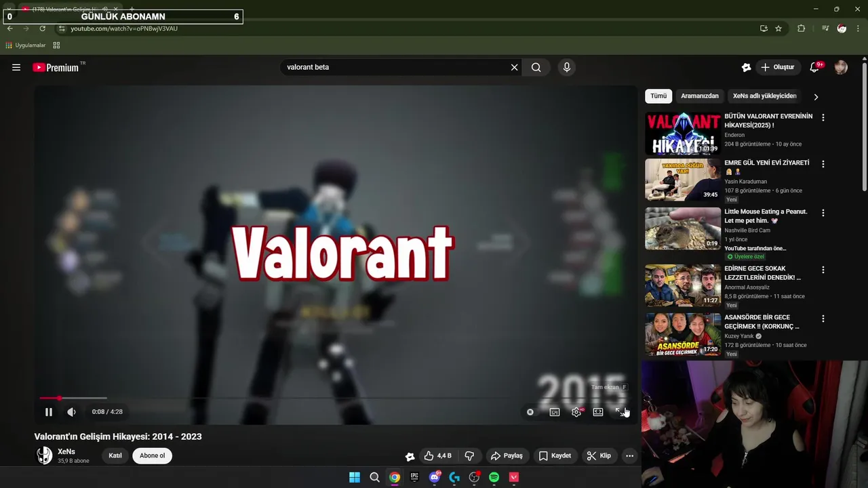Open options for Little Mouse video

[823, 213]
